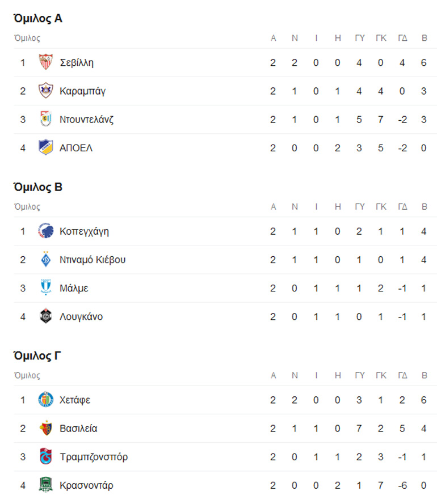Select the Ντιναμό Κιέβου team name

tap(93, 260)
